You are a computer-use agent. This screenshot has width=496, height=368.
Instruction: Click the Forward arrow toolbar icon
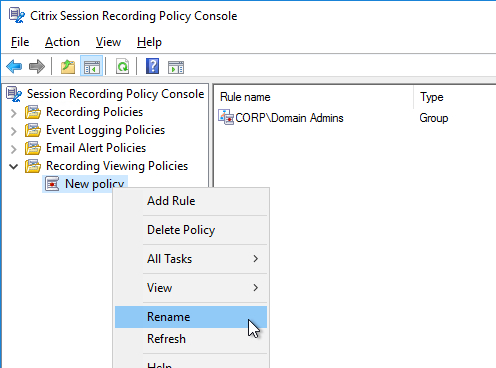37,66
